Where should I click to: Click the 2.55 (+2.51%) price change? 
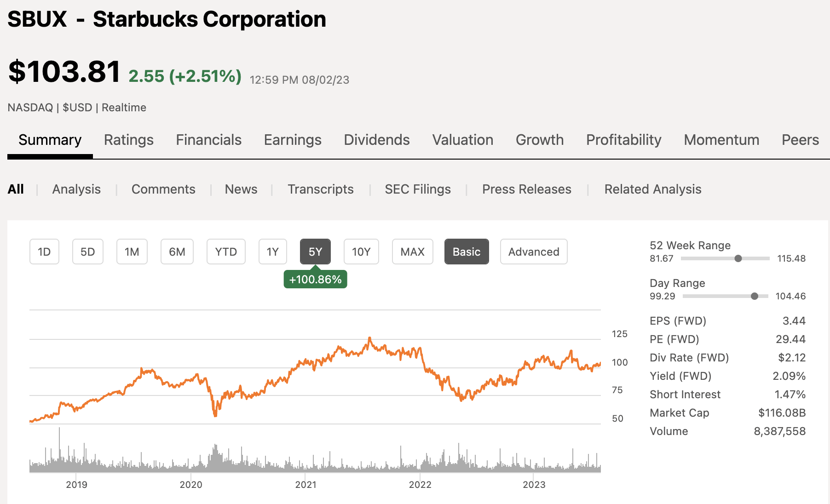tap(185, 76)
